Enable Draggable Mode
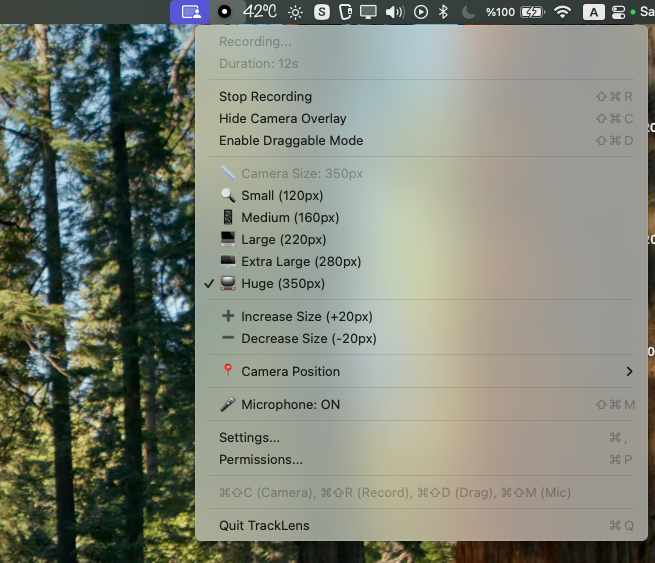The width and height of the screenshot is (655, 563). coord(290,141)
